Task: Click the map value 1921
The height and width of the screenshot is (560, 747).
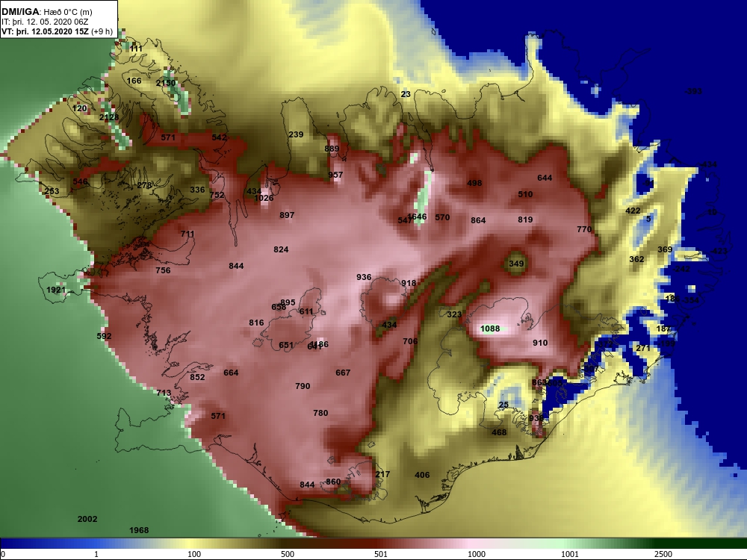Action: [56, 290]
